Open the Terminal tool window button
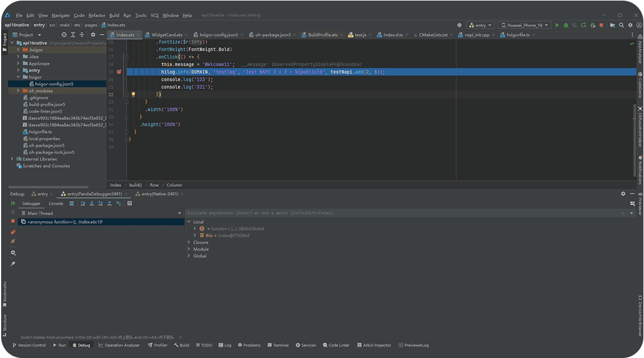 point(278,345)
